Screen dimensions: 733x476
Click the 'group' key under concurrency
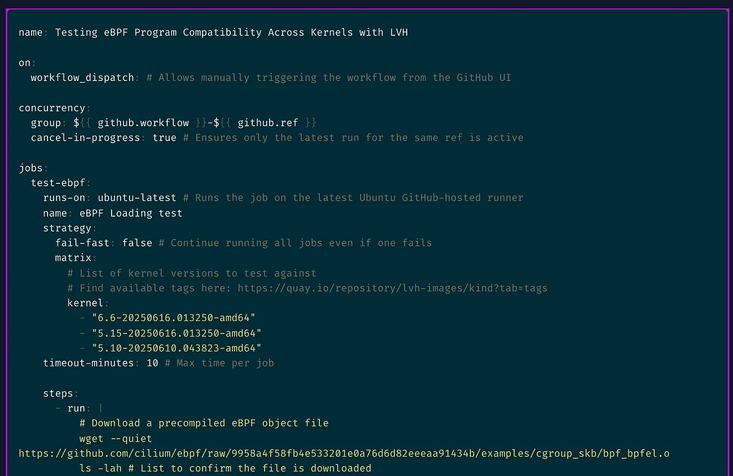tap(46, 123)
